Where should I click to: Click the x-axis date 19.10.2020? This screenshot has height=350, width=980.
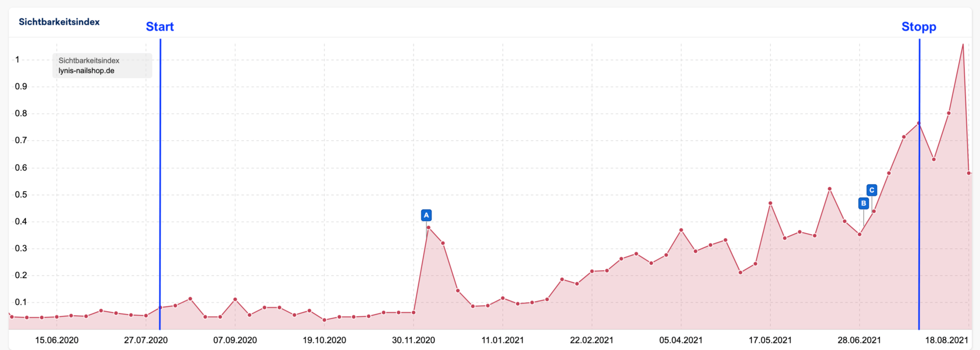pyautogui.click(x=324, y=340)
